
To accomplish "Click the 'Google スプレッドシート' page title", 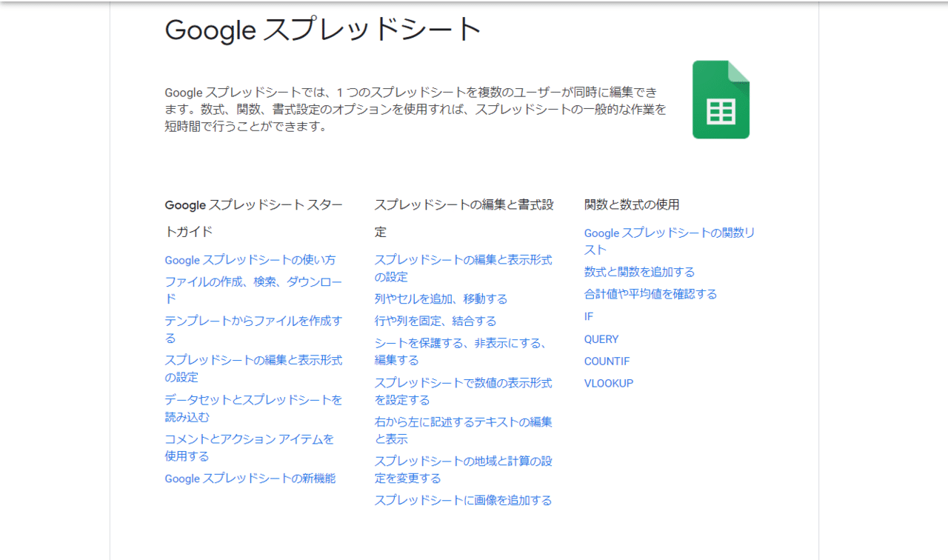I will tap(323, 30).
